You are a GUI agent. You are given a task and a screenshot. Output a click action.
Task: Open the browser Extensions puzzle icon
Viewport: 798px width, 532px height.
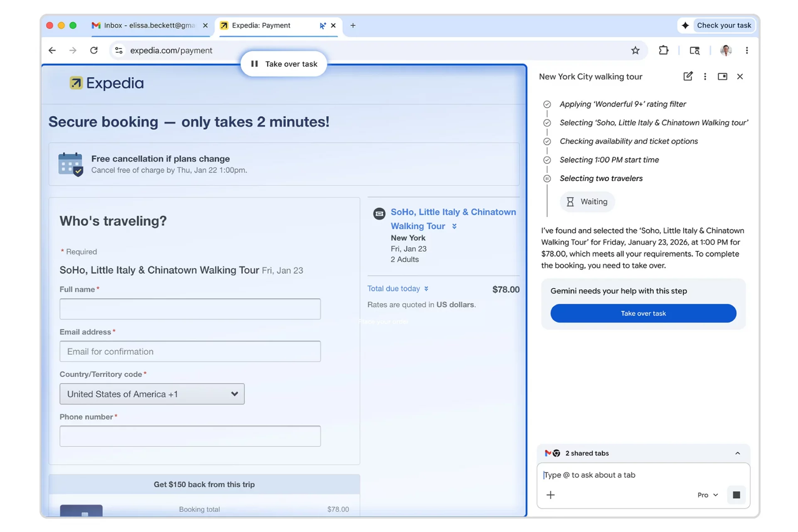click(663, 50)
